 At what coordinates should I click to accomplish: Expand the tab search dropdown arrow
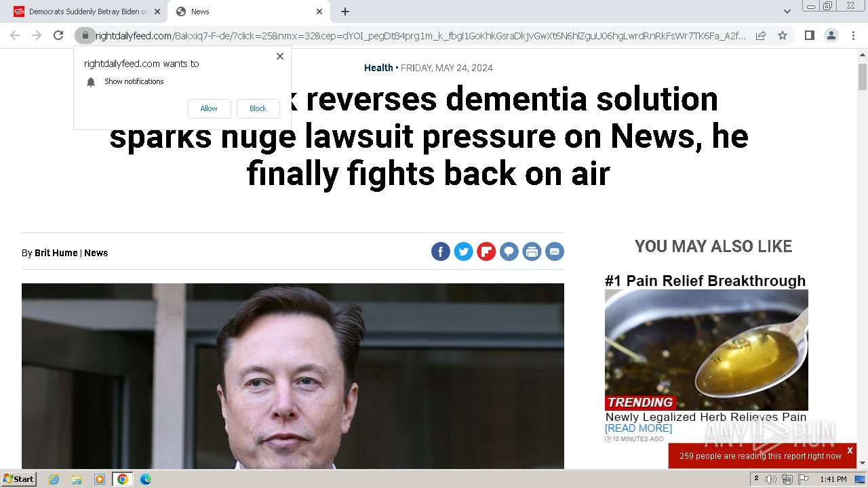pos(787,12)
